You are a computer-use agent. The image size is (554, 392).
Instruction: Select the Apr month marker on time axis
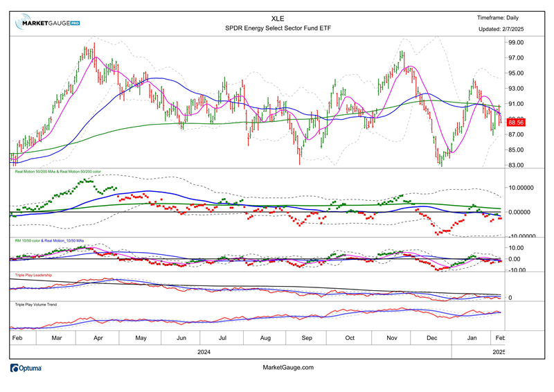pos(98,337)
